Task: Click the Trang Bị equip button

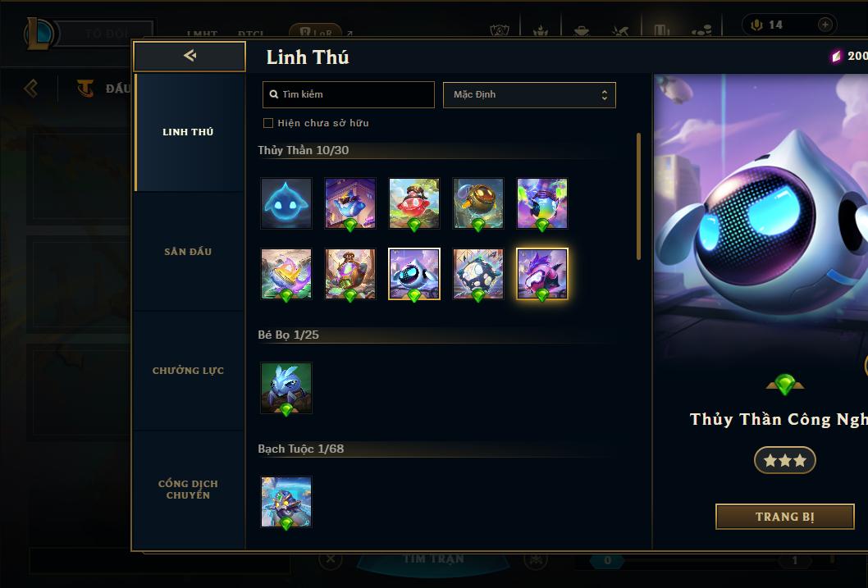Action: pos(785,517)
